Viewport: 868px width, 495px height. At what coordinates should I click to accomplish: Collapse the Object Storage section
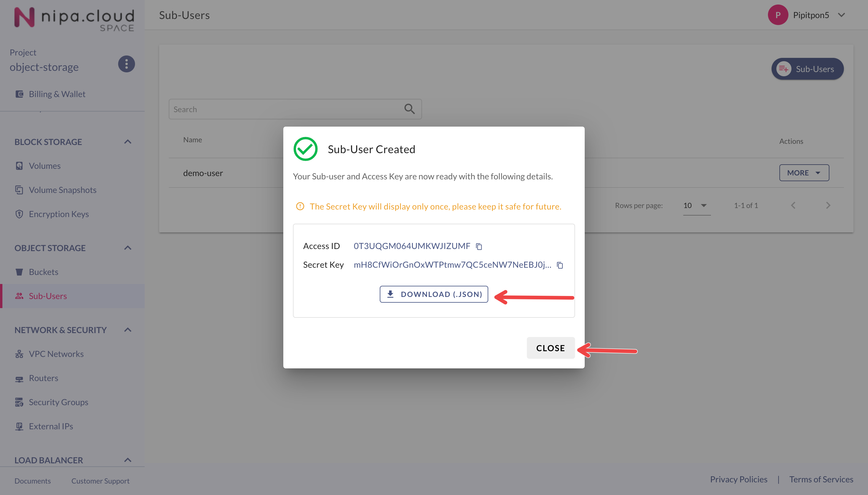pyautogui.click(x=127, y=248)
